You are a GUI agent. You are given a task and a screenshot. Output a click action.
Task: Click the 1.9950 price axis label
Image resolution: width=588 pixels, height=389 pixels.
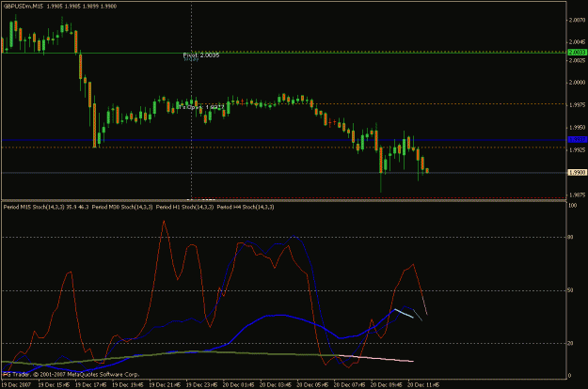tap(577, 127)
